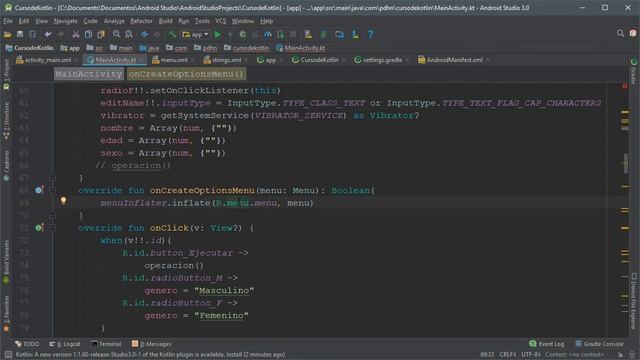Click the Synchronize toolbar icon
The width and height of the screenshot is (640, 360).
click(x=32, y=34)
